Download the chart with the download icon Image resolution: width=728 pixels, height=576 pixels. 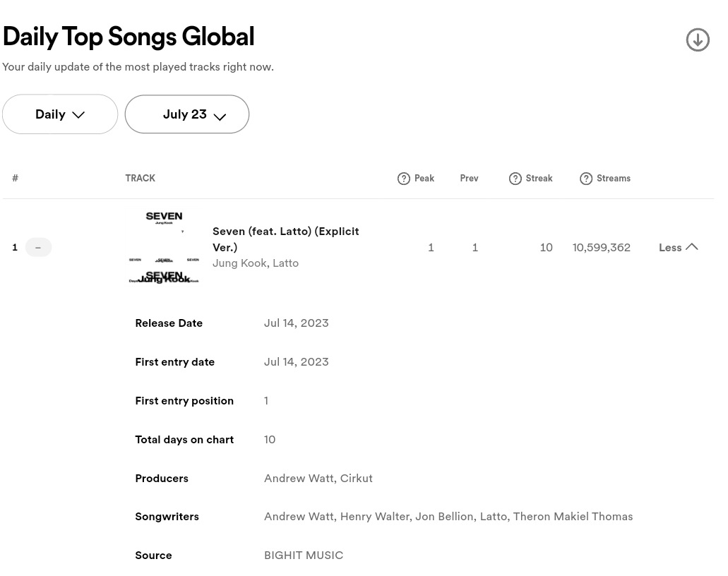pyautogui.click(x=698, y=40)
